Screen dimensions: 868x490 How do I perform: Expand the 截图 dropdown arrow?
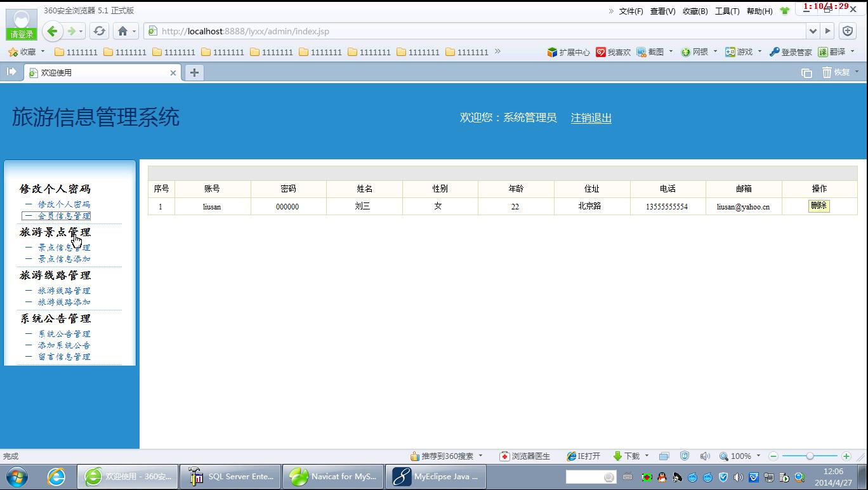[671, 51]
